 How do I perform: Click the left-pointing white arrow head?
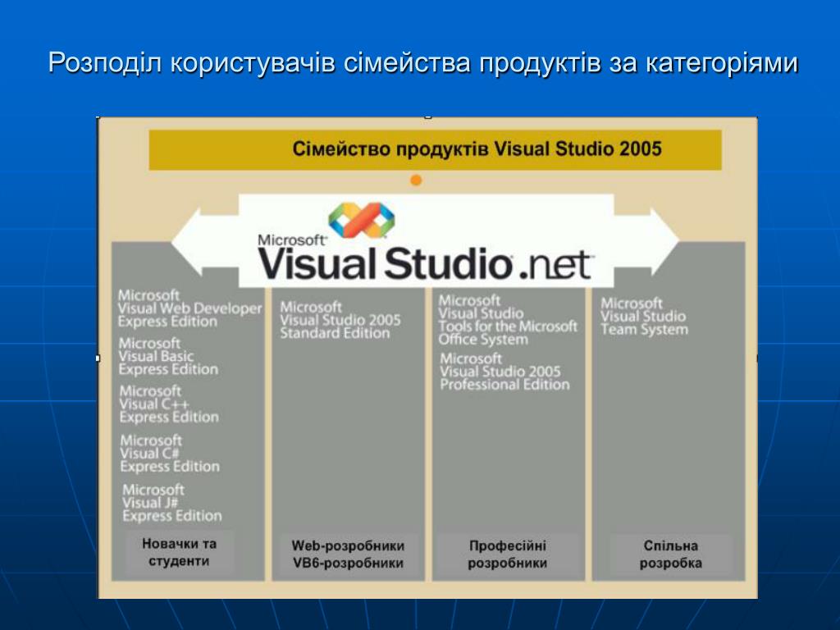(185, 242)
